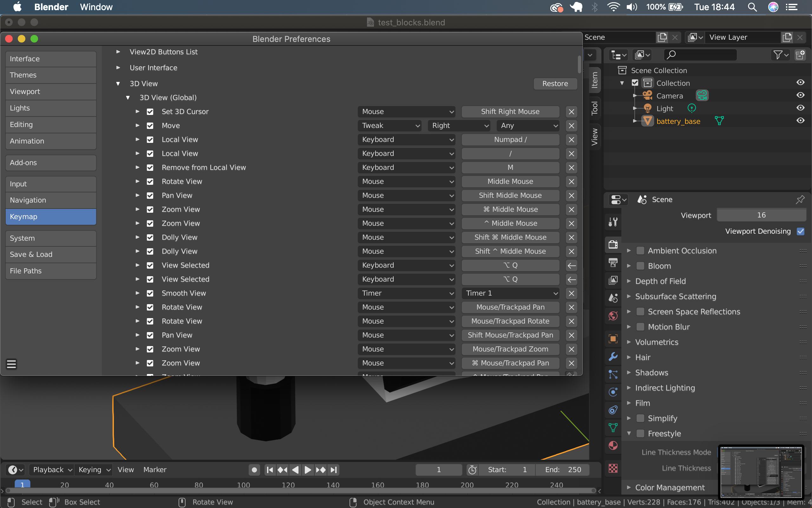
Task: Open the Render properties tab icon
Action: (x=613, y=244)
